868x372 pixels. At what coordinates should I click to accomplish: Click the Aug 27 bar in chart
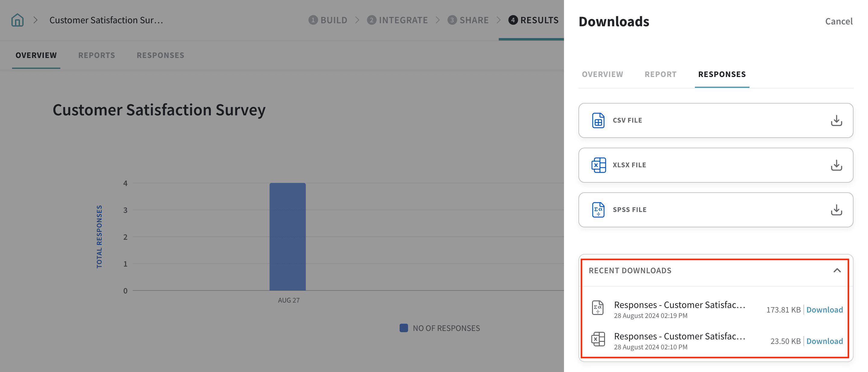coord(287,236)
